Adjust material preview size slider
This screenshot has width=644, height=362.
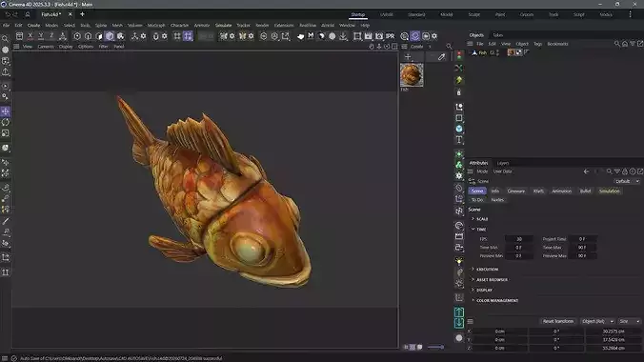(x=435, y=347)
